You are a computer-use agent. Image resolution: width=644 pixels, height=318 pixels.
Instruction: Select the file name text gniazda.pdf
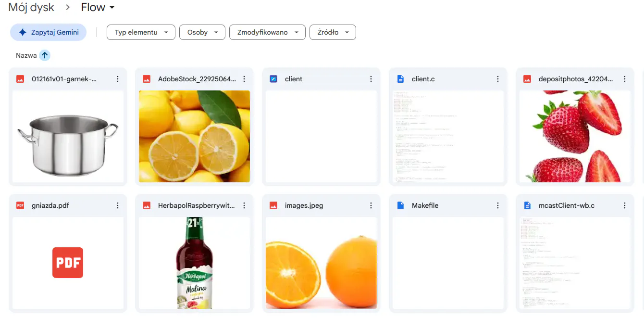pos(50,205)
